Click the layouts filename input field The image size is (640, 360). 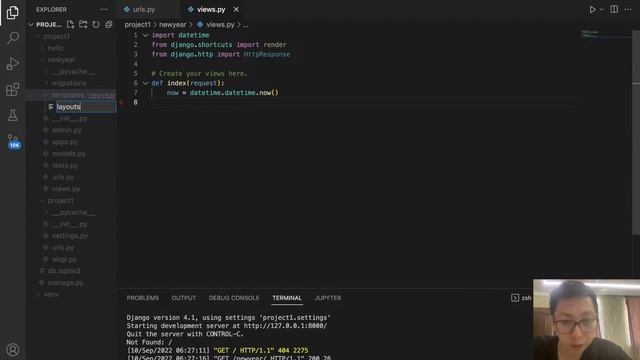pos(86,107)
